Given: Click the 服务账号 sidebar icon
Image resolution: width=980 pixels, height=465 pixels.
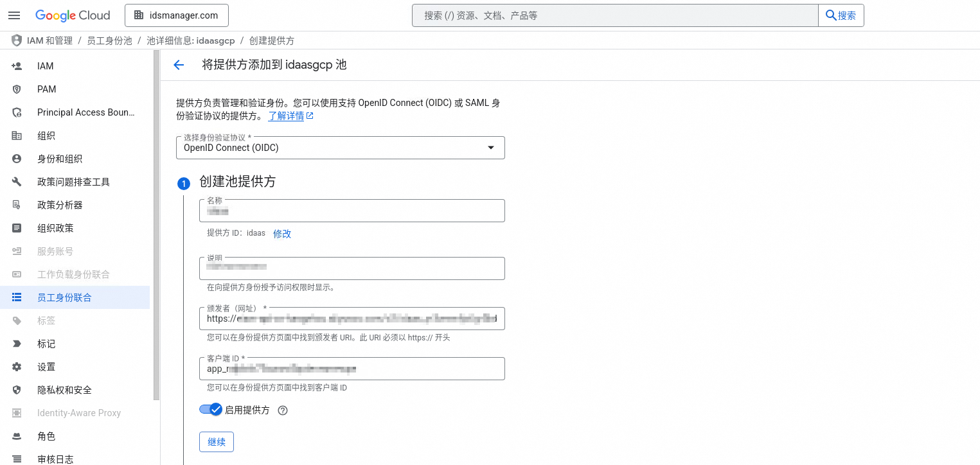Looking at the screenshot, I should [17, 251].
